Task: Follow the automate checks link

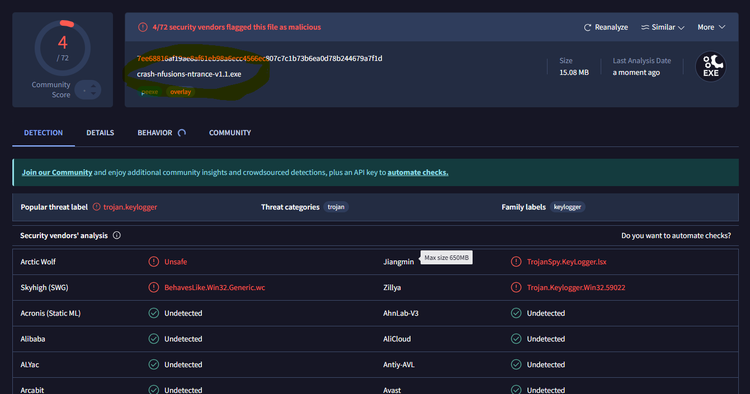Action: (418, 172)
